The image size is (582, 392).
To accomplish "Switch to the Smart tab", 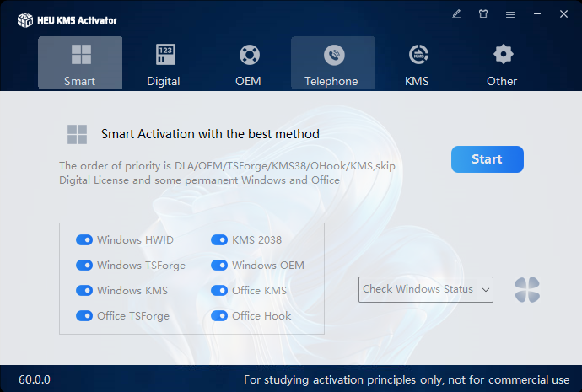I will coord(80,62).
